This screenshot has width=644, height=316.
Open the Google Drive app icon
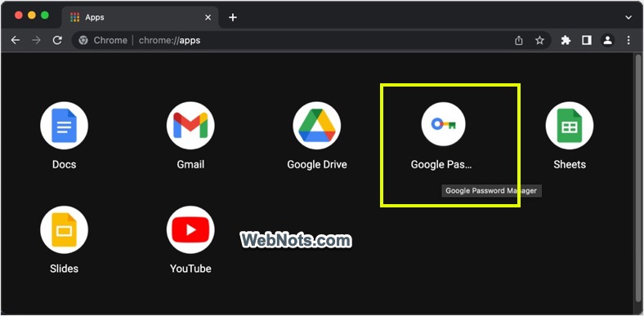[316, 126]
